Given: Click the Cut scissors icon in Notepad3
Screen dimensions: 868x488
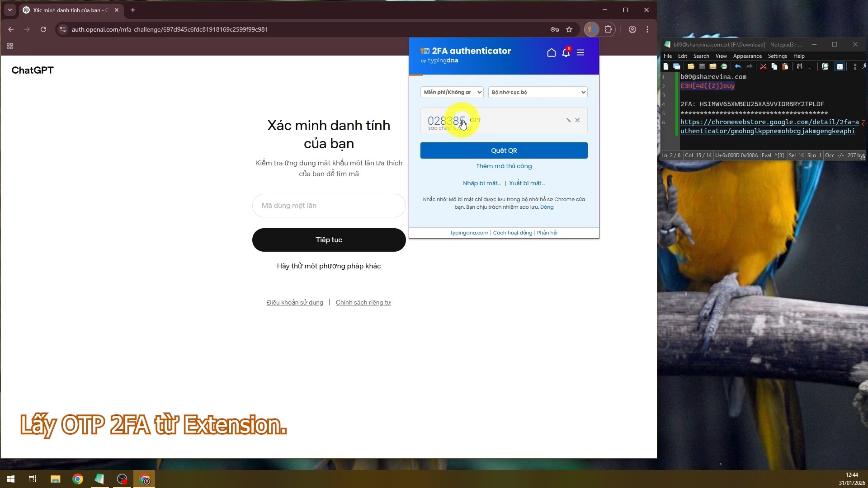Looking at the screenshot, I should (x=763, y=66).
